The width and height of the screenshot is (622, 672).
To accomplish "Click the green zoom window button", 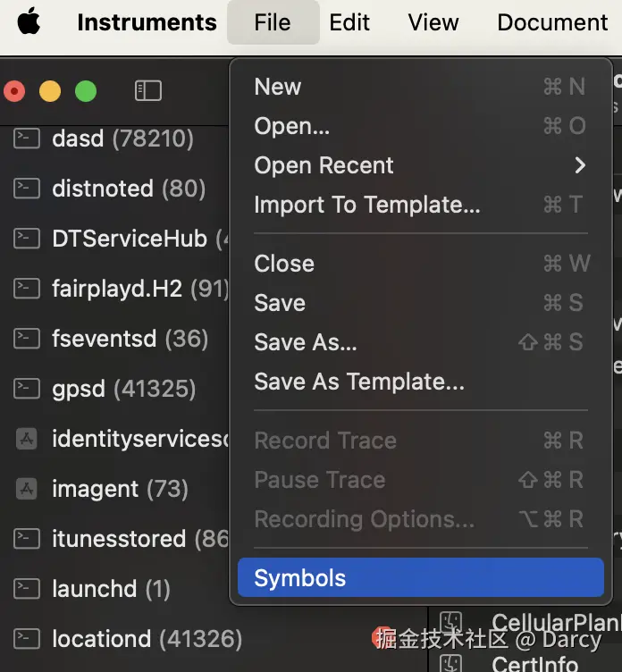I will point(85,91).
